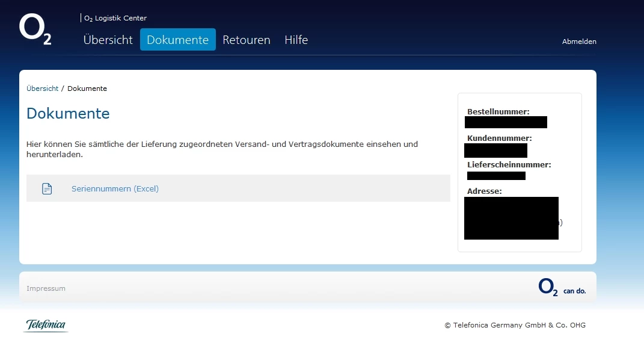
Task: Open the Hilfe tab
Action: coord(296,40)
